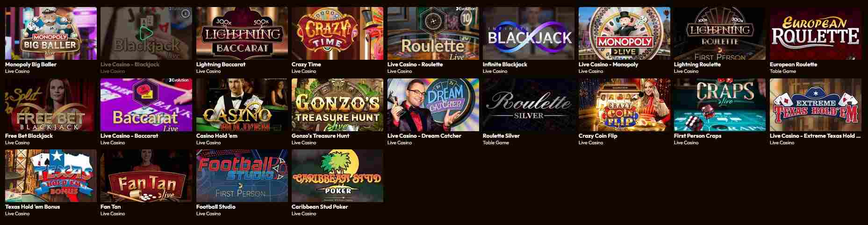Open the Monopoly Big Baller game thumbnail

(x=51, y=33)
